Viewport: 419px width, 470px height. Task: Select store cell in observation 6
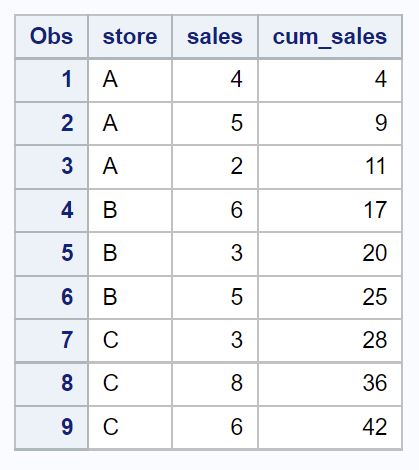[130, 297]
